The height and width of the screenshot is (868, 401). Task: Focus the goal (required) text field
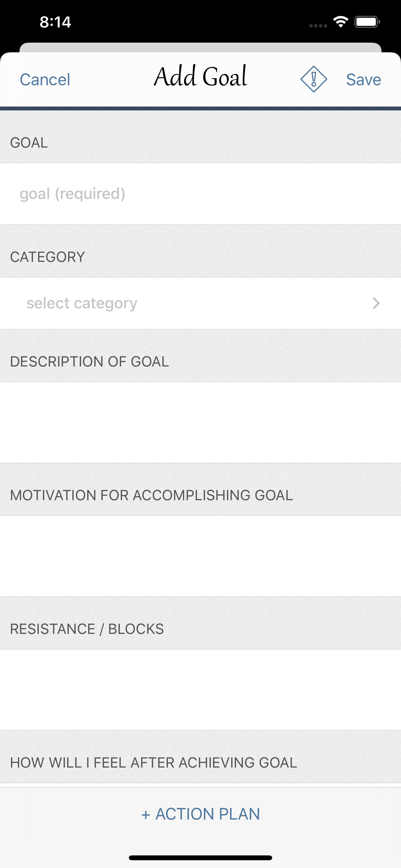click(200, 194)
